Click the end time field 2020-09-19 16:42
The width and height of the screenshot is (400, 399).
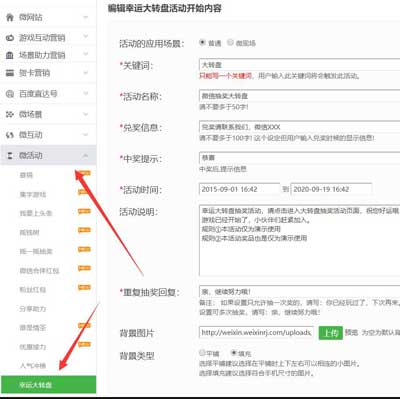tap(331, 189)
